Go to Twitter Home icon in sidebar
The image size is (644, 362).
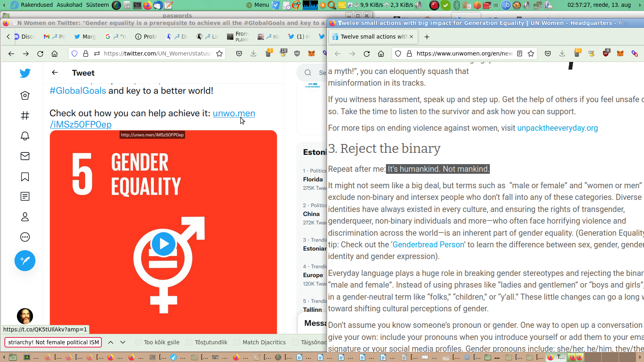(x=25, y=95)
